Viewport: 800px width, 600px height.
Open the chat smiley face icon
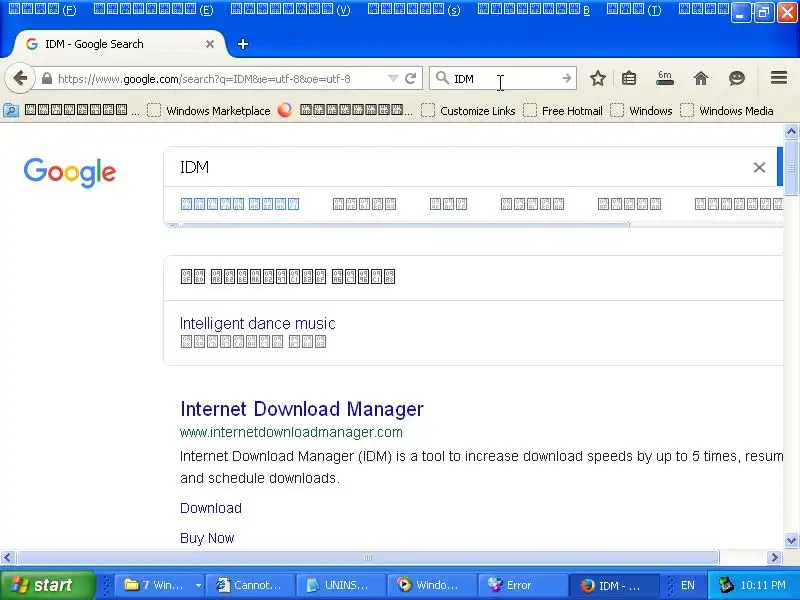pyautogui.click(x=736, y=79)
